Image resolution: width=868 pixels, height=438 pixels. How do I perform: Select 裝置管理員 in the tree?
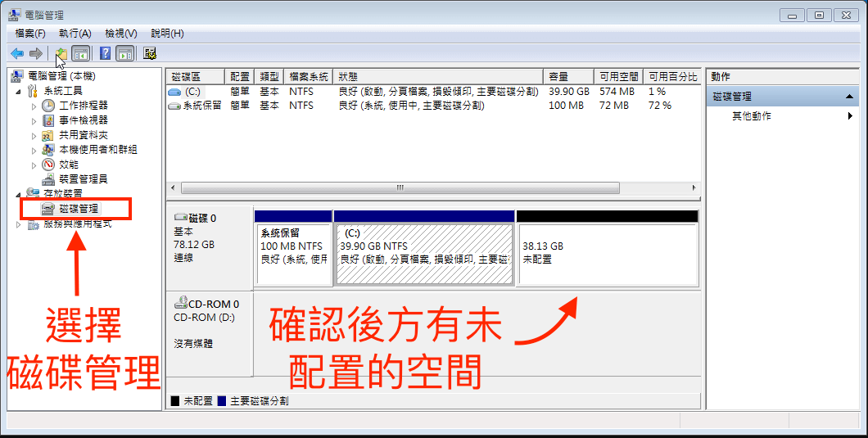point(83,178)
